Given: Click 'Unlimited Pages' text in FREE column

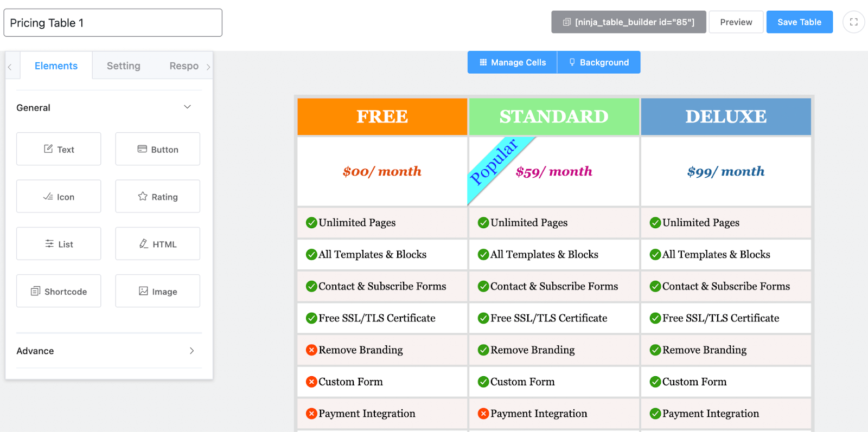Looking at the screenshot, I should tap(357, 223).
